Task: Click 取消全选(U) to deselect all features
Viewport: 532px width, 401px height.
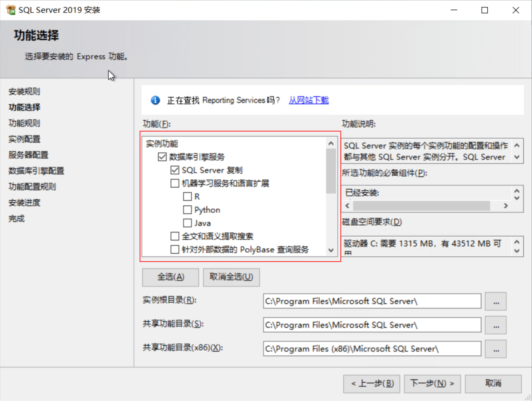Action: coord(231,277)
